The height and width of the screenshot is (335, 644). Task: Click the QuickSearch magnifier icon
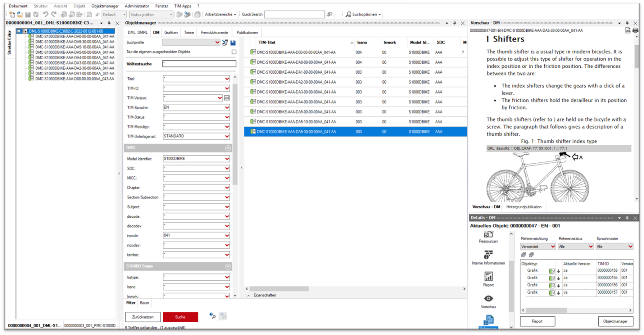tap(330, 15)
